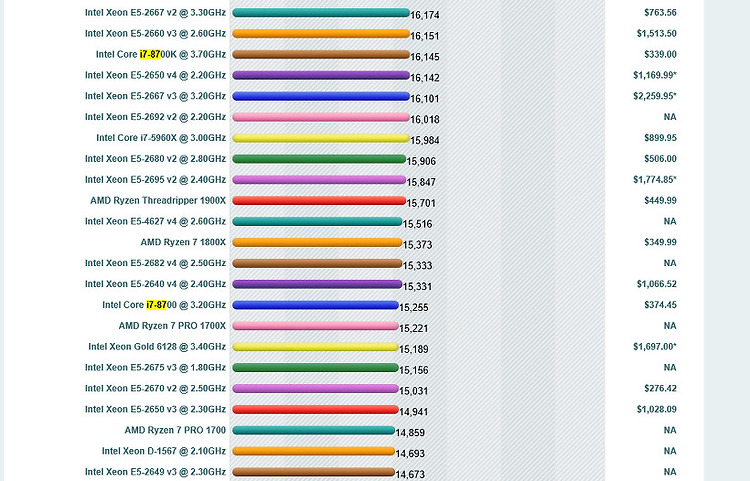Click the yellow bar for i7-5960X

click(321, 138)
